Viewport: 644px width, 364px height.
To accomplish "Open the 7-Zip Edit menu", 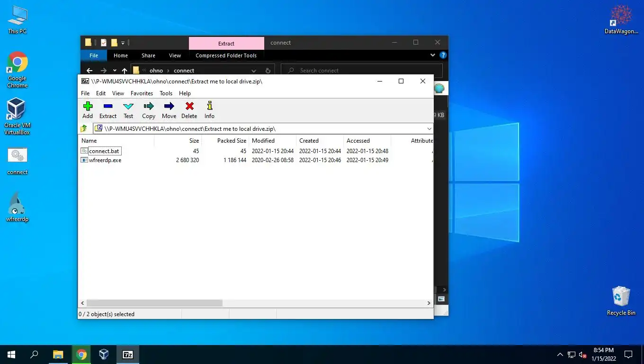I will 101,93.
